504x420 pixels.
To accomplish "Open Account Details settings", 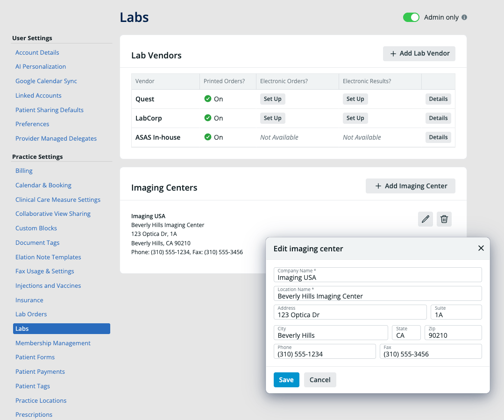I will tap(37, 52).
